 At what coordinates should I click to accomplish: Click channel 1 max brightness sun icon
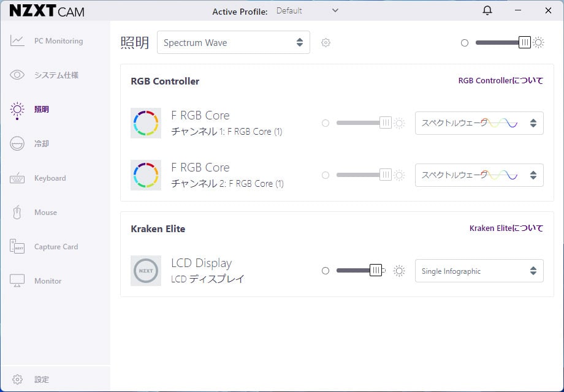(x=399, y=123)
